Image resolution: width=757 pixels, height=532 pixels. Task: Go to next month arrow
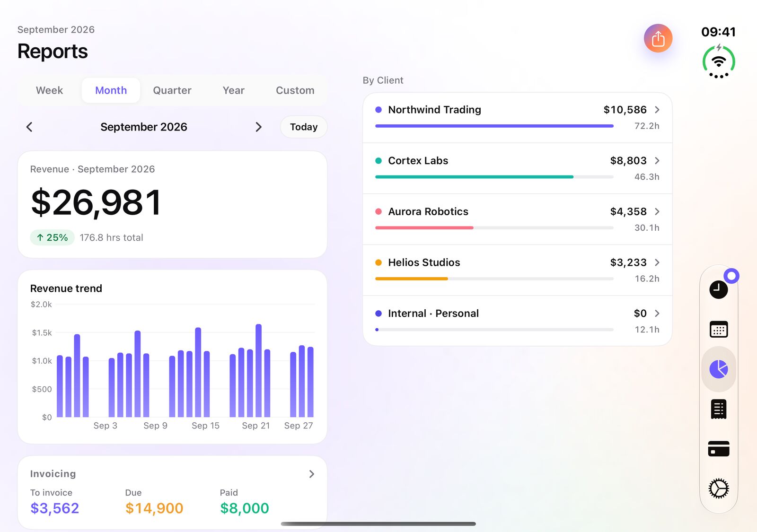(x=258, y=127)
